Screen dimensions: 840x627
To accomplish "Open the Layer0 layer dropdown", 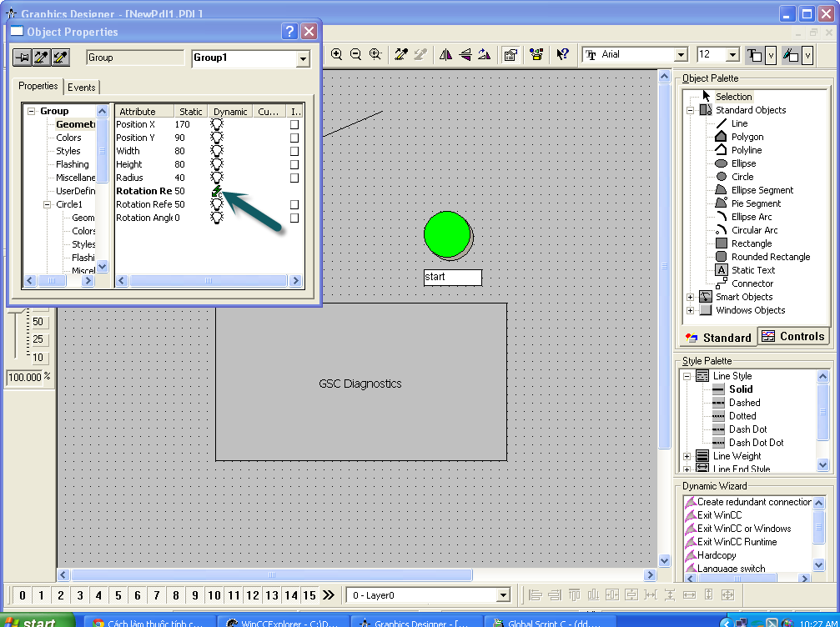I will [x=502, y=595].
